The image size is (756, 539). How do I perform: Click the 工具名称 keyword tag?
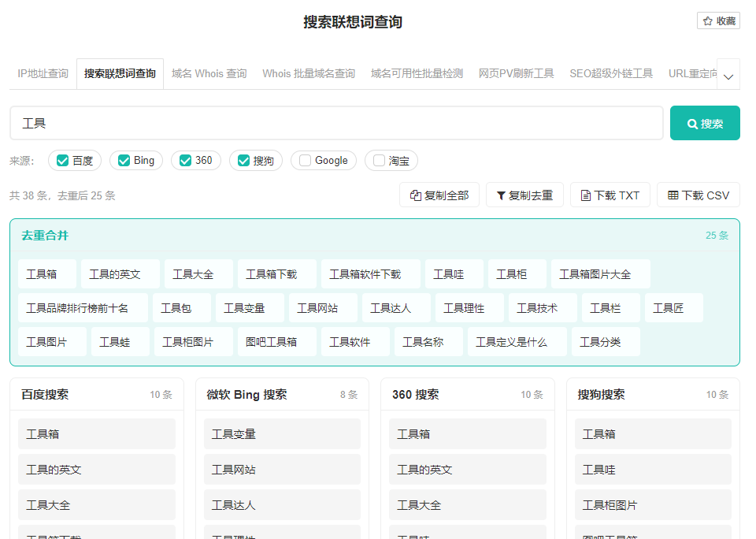pyautogui.click(x=428, y=342)
